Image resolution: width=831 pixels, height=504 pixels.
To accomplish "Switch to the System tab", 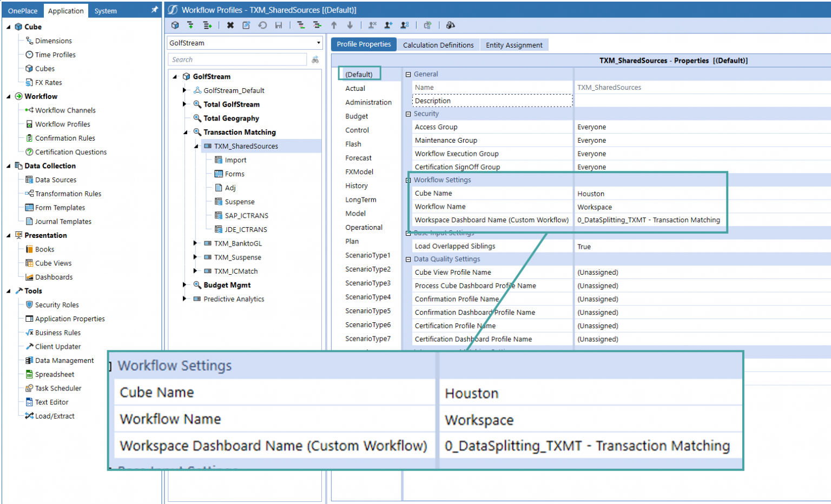I will tap(105, 11).
